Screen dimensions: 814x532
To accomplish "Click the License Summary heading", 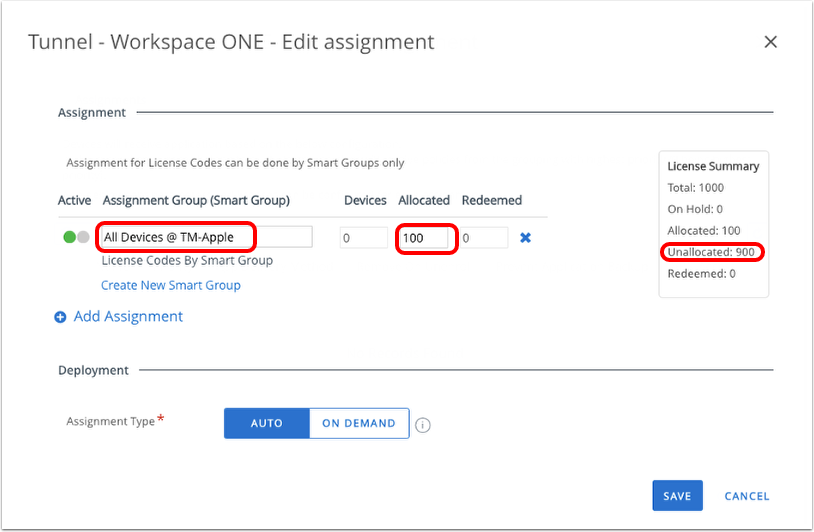I will click(x=713, y=166).
